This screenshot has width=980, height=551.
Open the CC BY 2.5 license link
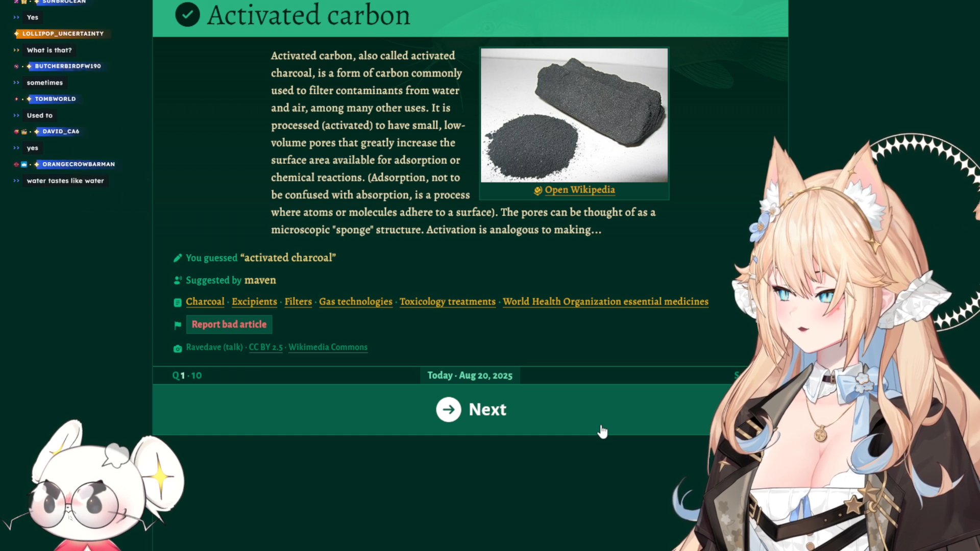coord(265,347)
